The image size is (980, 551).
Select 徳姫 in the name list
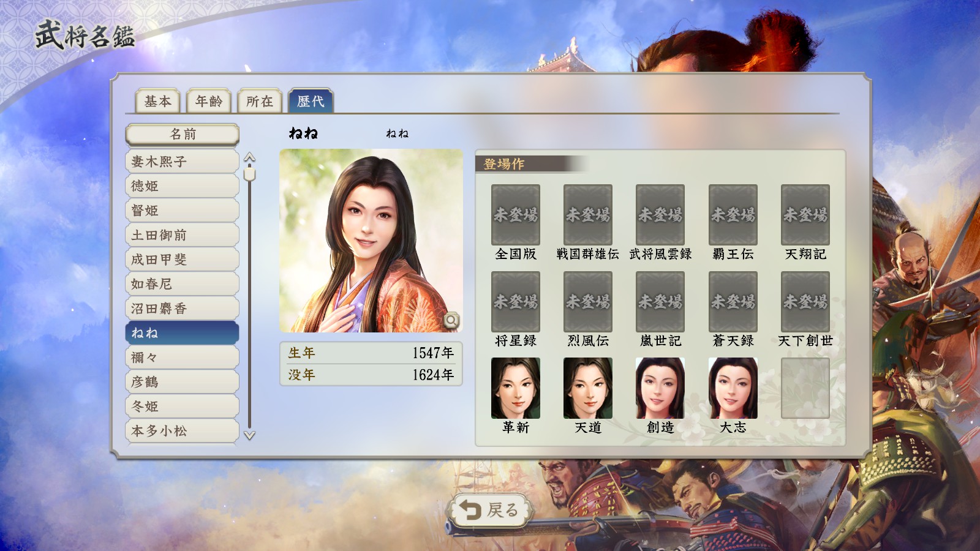tap(182, 186)
